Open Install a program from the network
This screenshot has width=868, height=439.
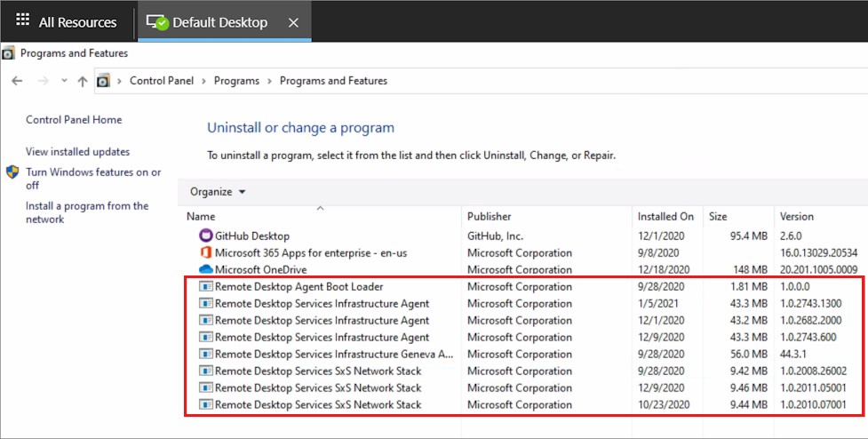(87, 212)
